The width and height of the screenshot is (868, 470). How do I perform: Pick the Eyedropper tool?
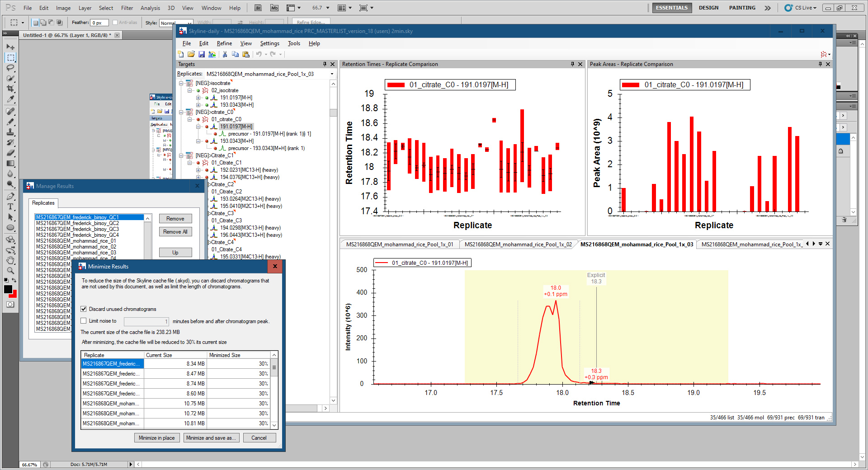pyautogui.click(x=10, y=99)
